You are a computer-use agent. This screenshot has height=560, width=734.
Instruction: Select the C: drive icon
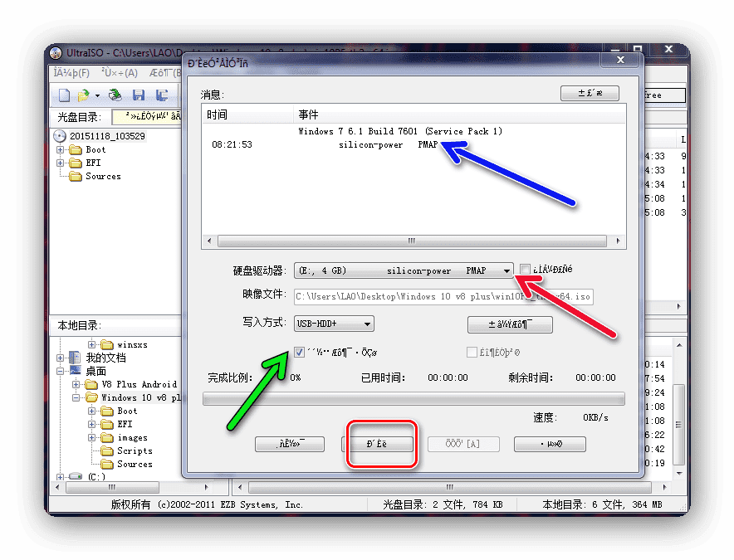[x=76, y=476]
